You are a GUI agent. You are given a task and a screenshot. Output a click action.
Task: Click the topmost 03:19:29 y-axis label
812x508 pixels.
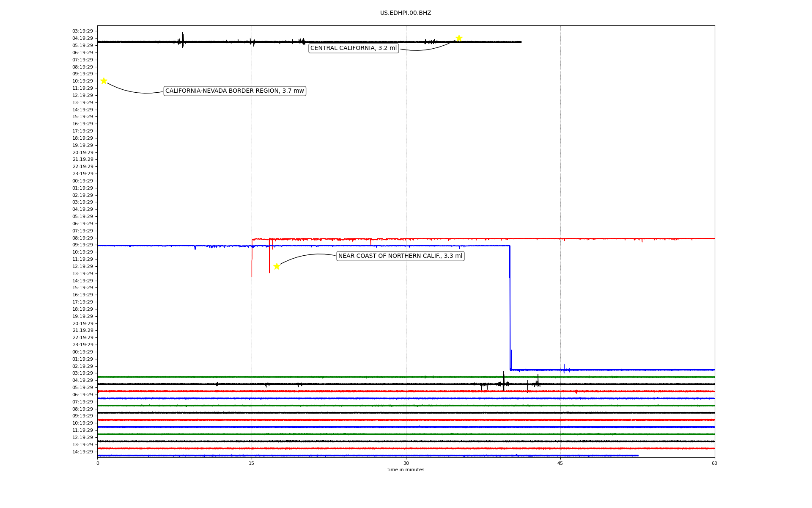click(x=82, y=31)
